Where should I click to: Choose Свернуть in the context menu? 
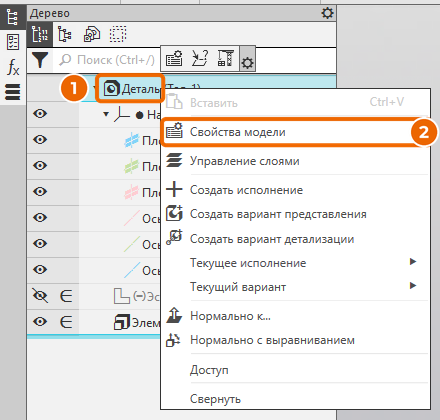pyautogui.click(x=295, y=399)
